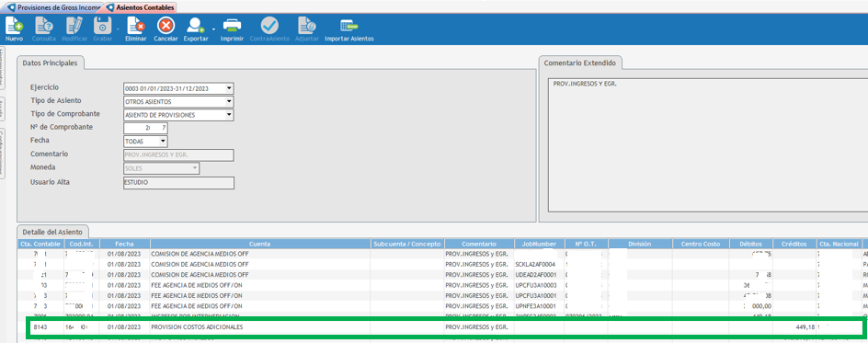Click the Exportar toolbar icon
868x343 pixels.
(x=196, y=29)
